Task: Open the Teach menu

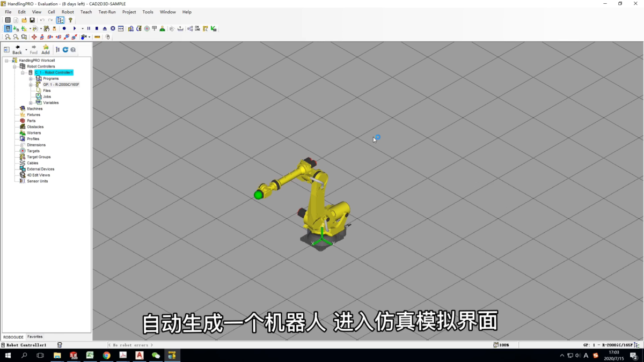Action: (x=86, y=12)
